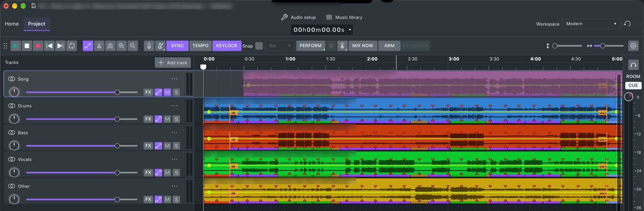
Task: Open Bass track options menu (three dots)
Action: [x=174, y=133]
